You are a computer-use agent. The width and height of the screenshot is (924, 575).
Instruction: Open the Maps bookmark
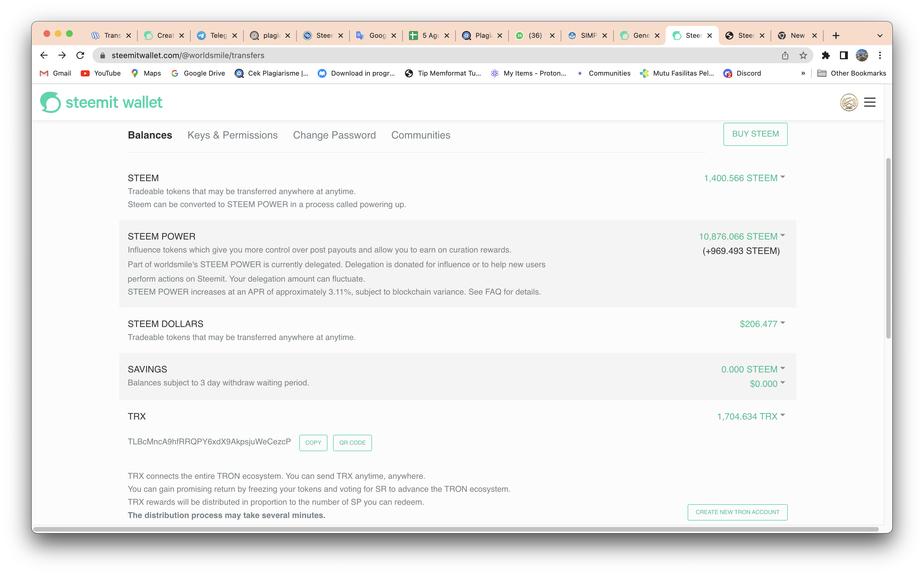coord(146,73)
